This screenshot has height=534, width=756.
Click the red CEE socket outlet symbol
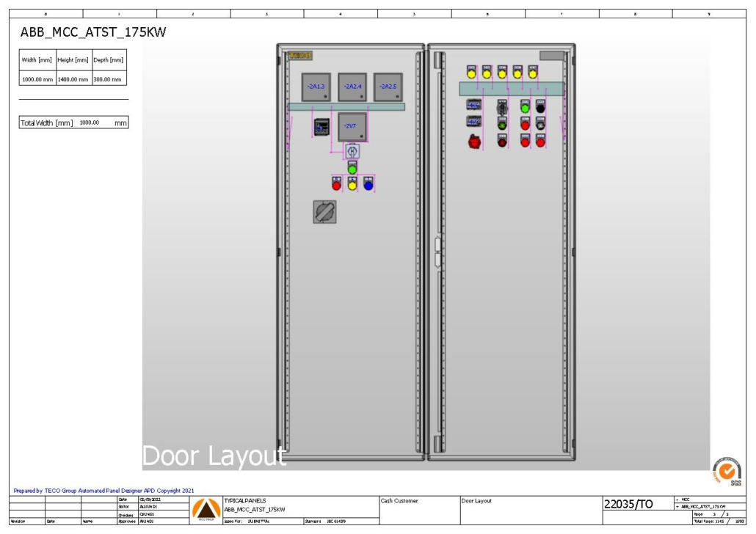[474, 141]
